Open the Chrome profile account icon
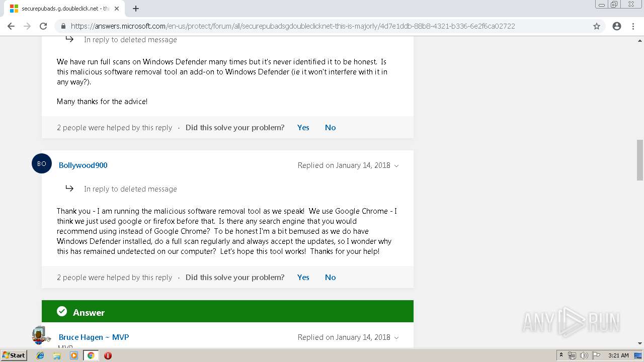Viewport: 644px width, 362px height. (617, 26)
